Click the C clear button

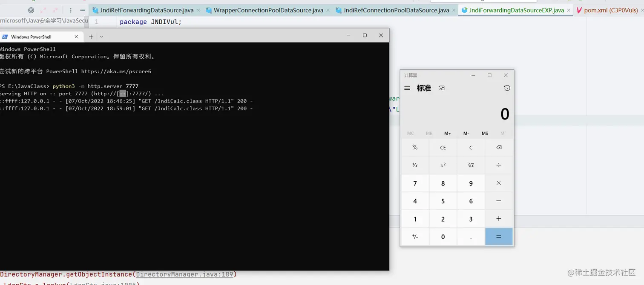(471, 148)
